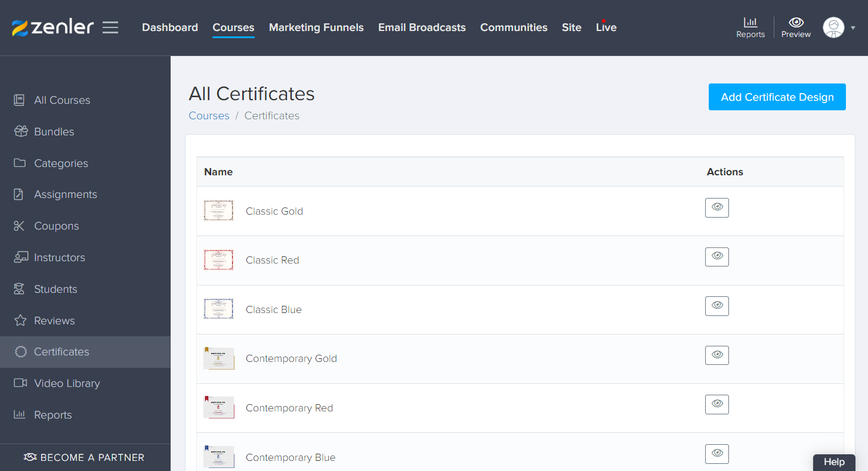Click the Classic Red certificate thumbnail
This screenshot has width=868, height=471.
tap(218, 260)
